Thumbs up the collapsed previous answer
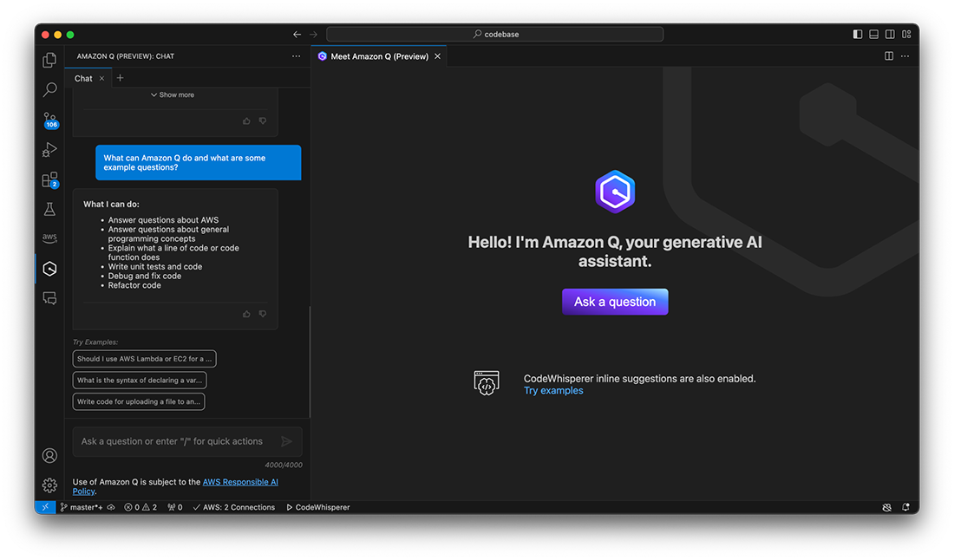Image resolution: width=954 pixels, height=560 pixels. [x=246, y=121]
